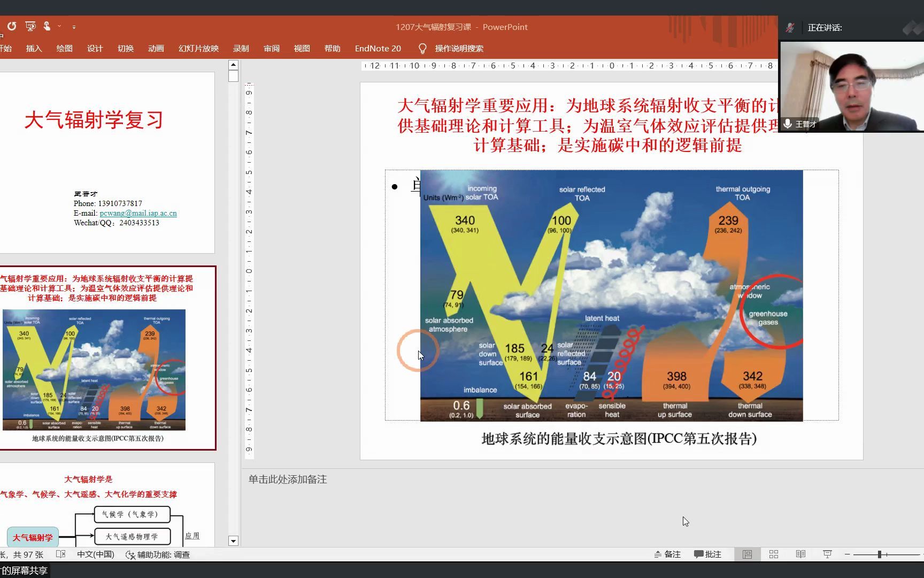Click the horizontal ruler
The height and width of the screenshot is (578, 924).
569,66
